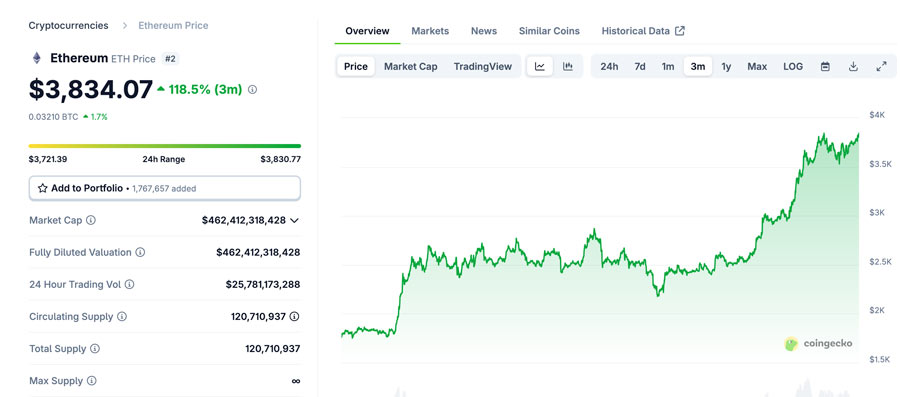The width and height of the screenshot is (900, 397).
Task: Expand chart to fullscreen
Action: (x=882, y=67)
